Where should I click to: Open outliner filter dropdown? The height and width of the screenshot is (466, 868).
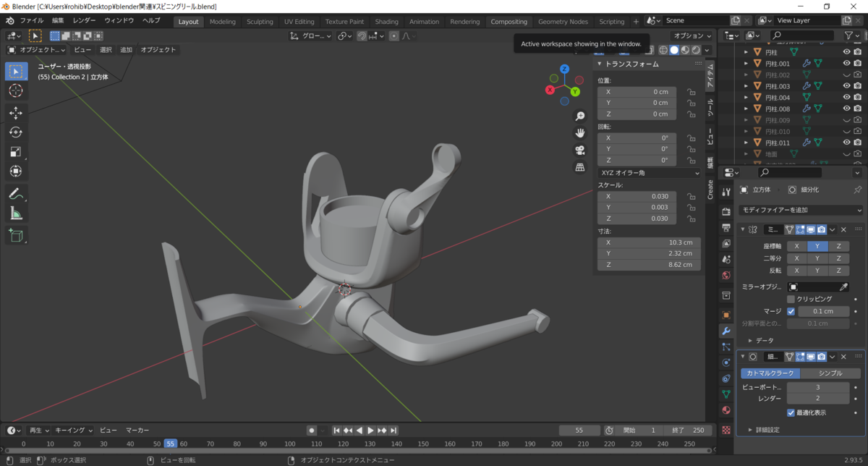pos(854,35)
